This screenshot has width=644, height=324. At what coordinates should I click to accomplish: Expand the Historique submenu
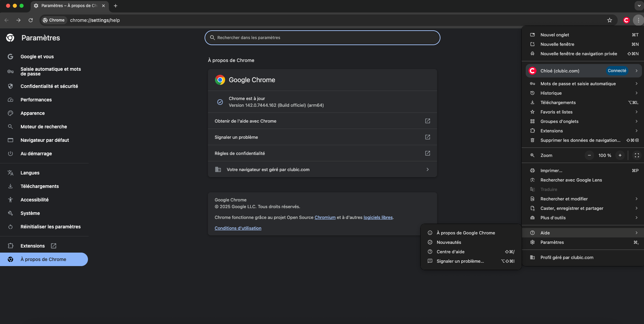click(x=583, y=93)
